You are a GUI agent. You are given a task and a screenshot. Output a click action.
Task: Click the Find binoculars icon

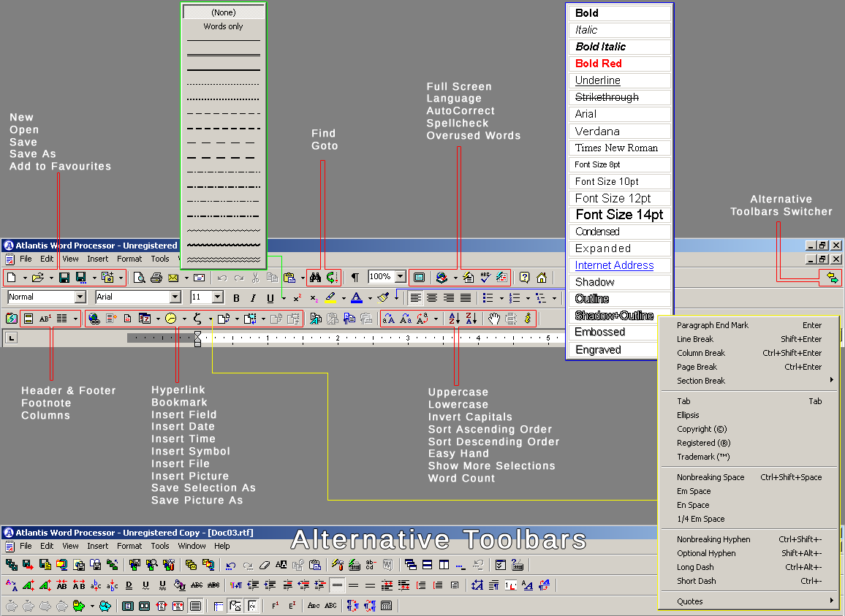315,278
